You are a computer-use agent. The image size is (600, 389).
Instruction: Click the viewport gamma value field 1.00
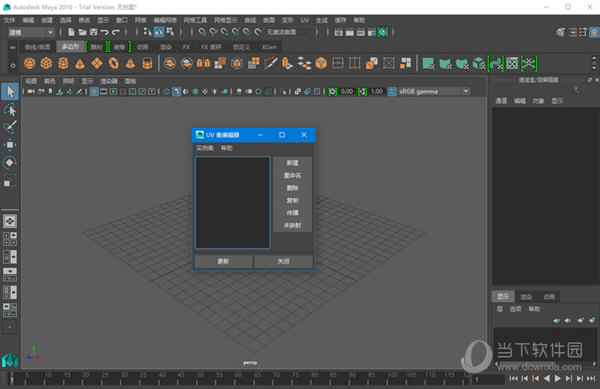point(377,91)
